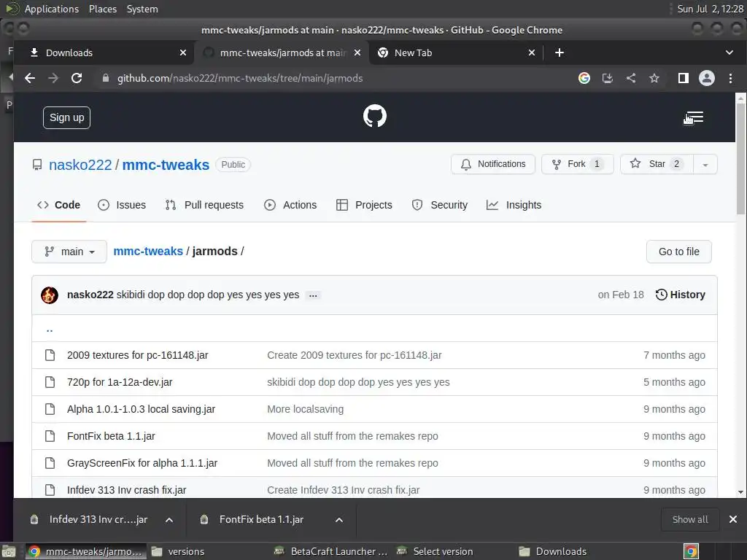Select the mmc-tweaks/jarmods browser tab
The width and height of the screenshot is (747, 560).
tap(281, 52)
